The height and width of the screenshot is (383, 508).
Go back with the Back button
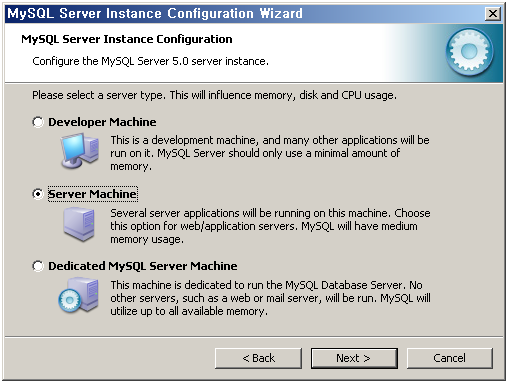(x=258, y=358)
